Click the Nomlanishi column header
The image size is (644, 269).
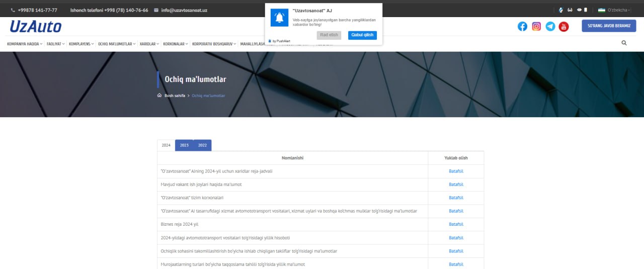[x=292, y=158]
